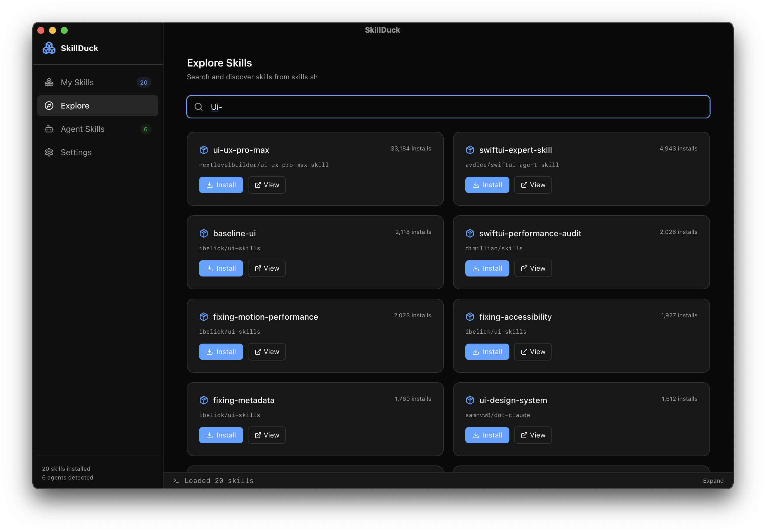Click the compass icon beside Explore
This screenshot has width=766, height=532.
pos(49,106)
